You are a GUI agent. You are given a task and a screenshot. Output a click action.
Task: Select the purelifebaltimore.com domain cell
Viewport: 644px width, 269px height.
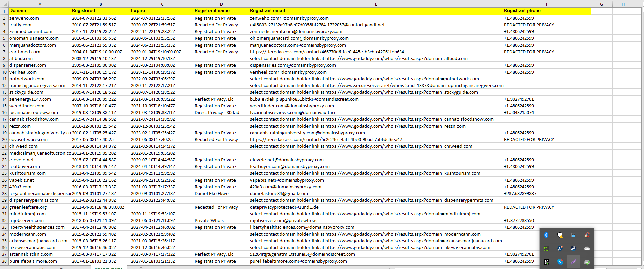click(40, 261)
